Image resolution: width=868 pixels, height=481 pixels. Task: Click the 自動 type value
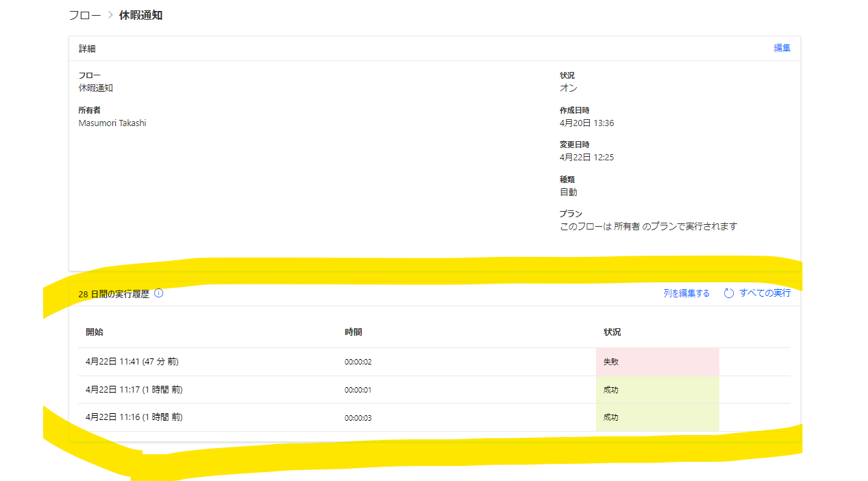(569, 193)
